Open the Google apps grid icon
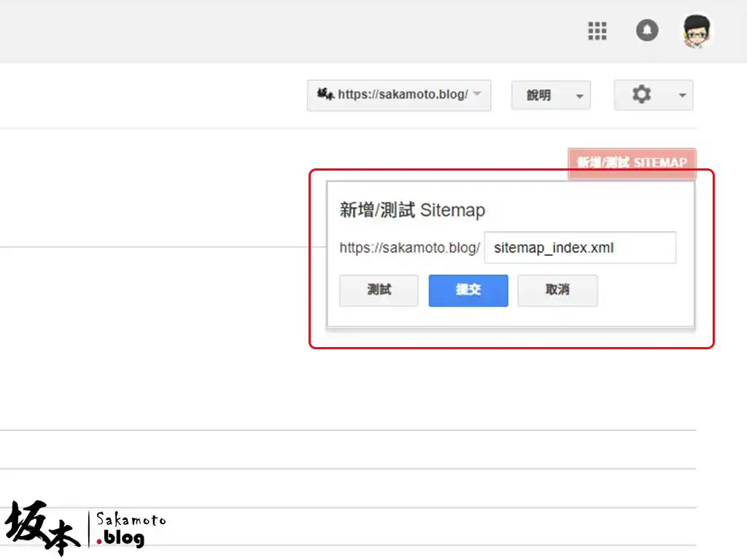The image size is (747, 560). click(597, 31)
